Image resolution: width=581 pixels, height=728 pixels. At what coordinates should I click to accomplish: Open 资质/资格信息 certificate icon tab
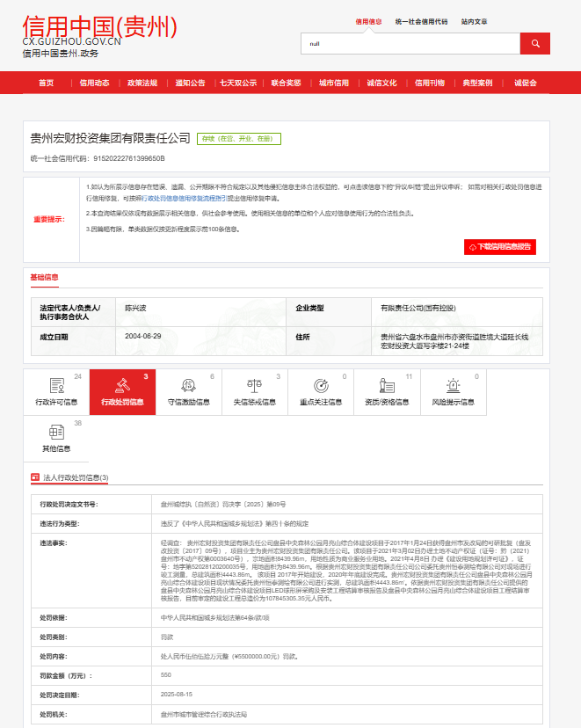(387, 392)
